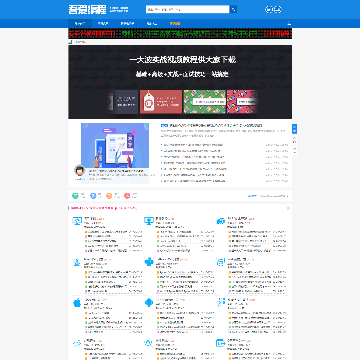Click the blue floating sidebar button
The height and width of the screenshot is (360, 360).
click(295, 129)
